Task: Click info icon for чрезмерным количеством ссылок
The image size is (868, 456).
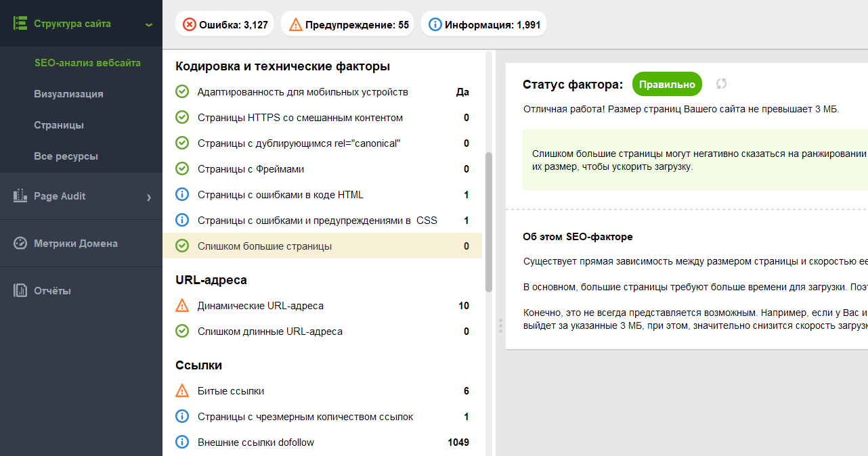Action: click(182, 416)
